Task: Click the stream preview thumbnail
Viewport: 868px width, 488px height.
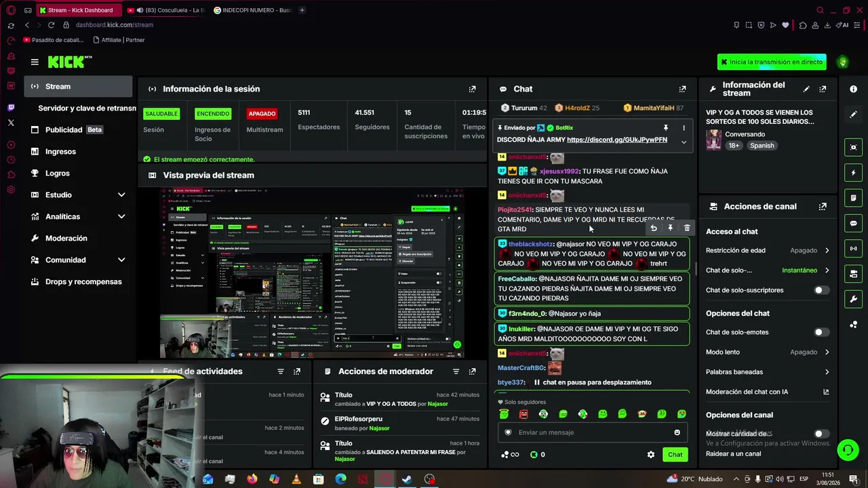Action: pyautogui.click(x=313, y=272)
